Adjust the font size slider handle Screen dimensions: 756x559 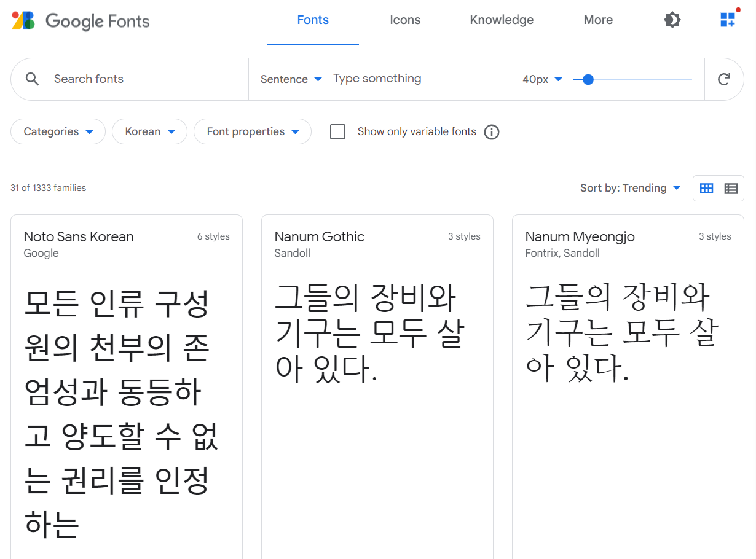point(588,79)
